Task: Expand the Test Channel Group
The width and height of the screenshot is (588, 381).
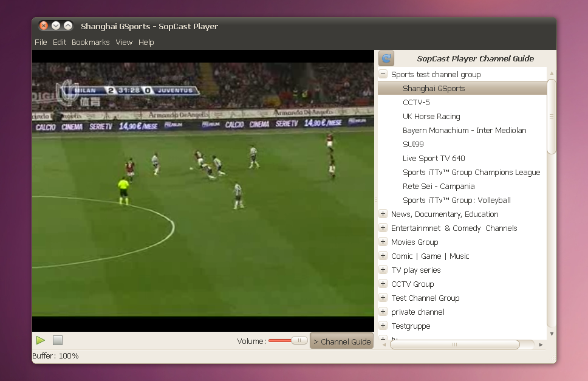Action: tap(383, 297)
